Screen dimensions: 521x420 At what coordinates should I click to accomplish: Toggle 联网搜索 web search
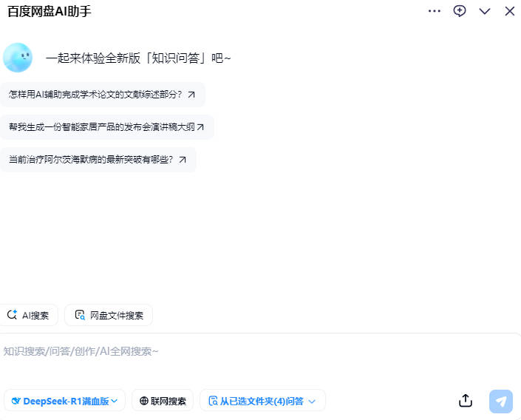tap(163, 401)
